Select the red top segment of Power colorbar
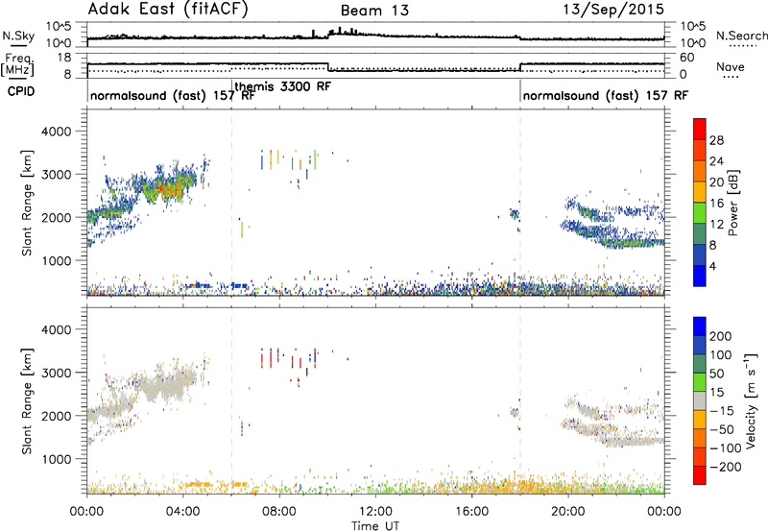 [700, 129]
